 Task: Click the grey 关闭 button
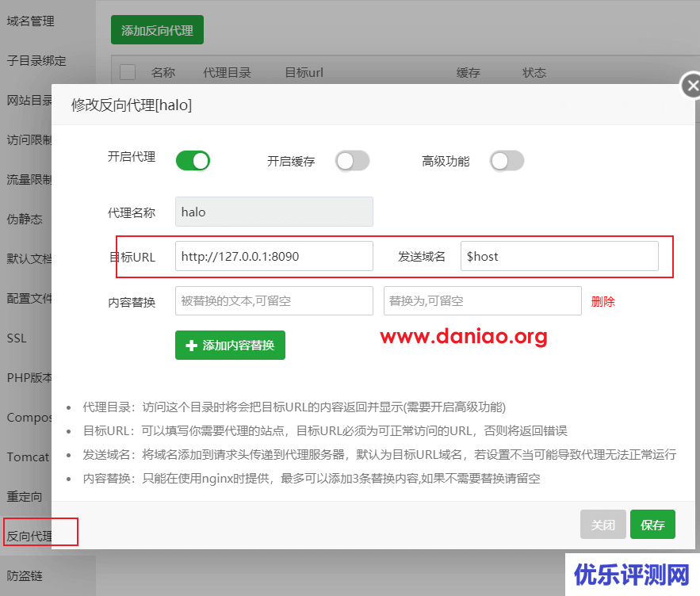[603, 525]
